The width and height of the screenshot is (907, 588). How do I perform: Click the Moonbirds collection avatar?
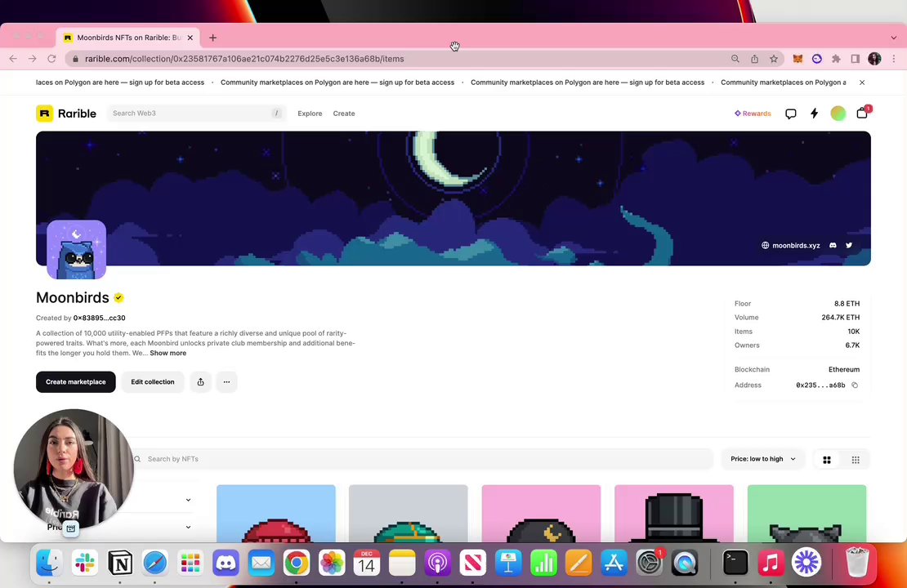76,249
